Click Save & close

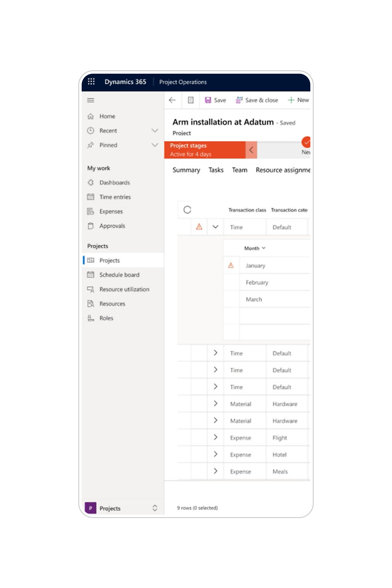tap(257, 100)
